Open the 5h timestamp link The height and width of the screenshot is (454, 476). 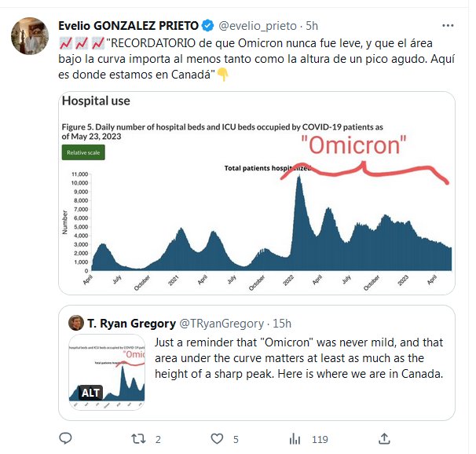pyautogui.click(x=311, y=25)
